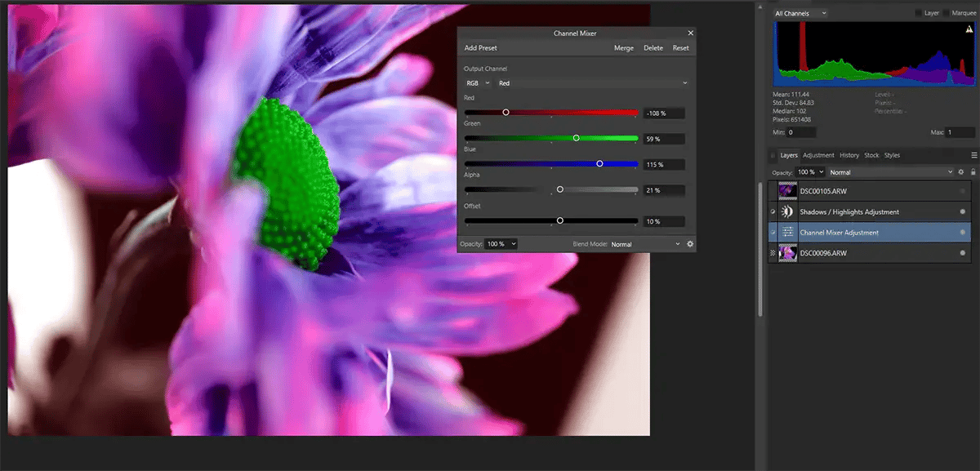Click Add Preset in Channel Mixer
This screenshot has height=471, width=980.
point(480,48)
